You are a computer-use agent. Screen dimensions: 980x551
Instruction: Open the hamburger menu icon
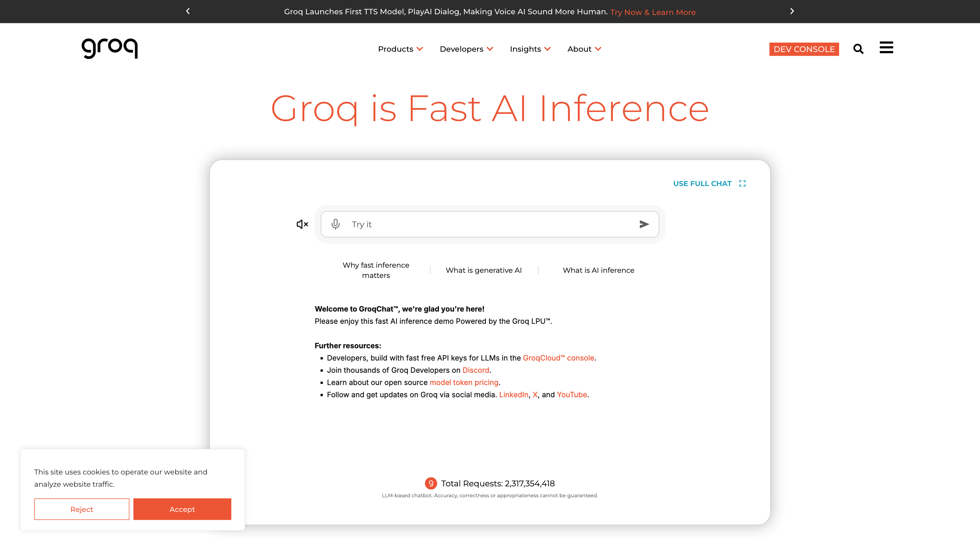886,48
